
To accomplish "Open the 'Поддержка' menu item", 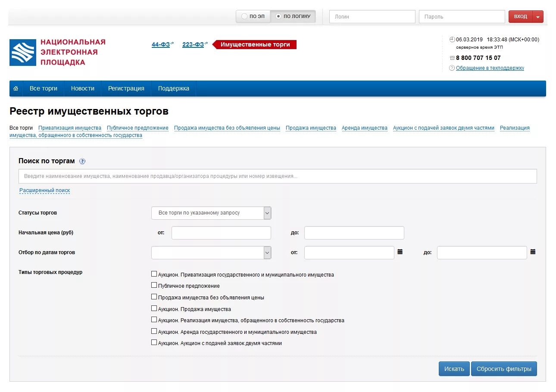I will pos(174,88).
